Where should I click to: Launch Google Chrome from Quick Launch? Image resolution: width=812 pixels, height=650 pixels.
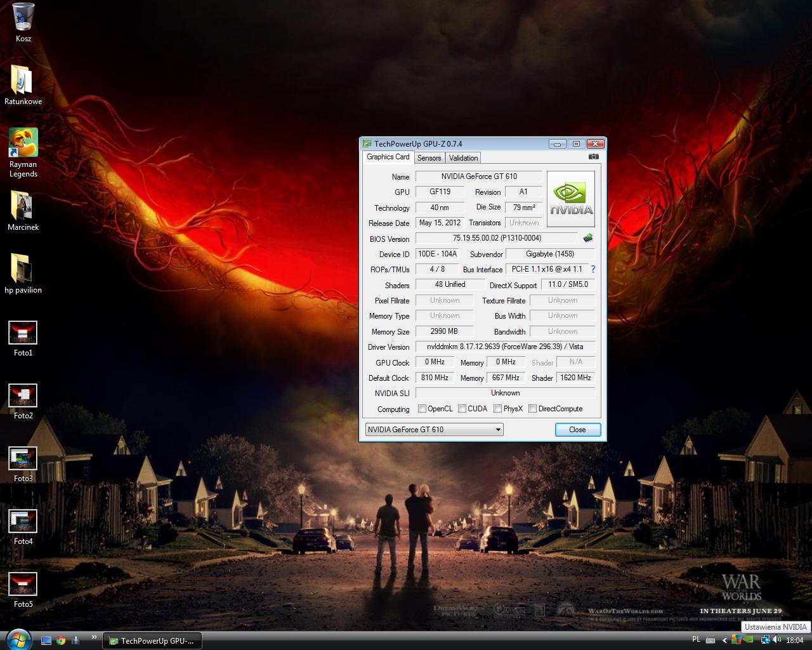[x=61, y=640]
